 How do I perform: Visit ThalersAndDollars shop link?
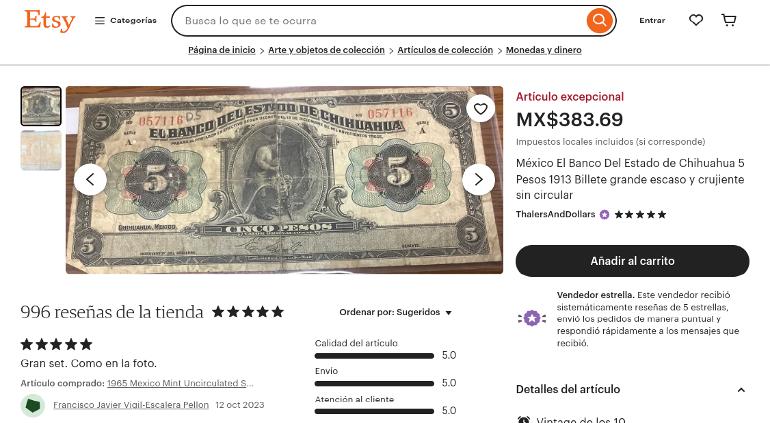(555, 214)
